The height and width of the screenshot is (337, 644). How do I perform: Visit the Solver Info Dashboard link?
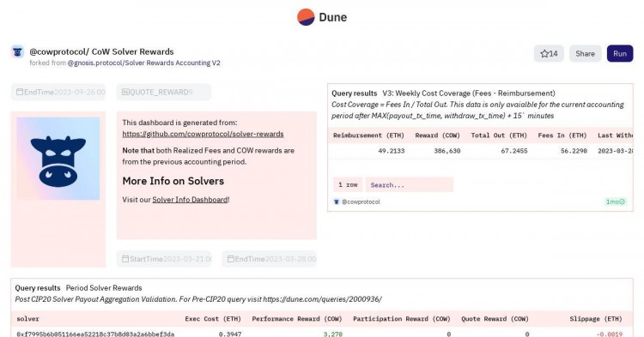click(190, 200)
